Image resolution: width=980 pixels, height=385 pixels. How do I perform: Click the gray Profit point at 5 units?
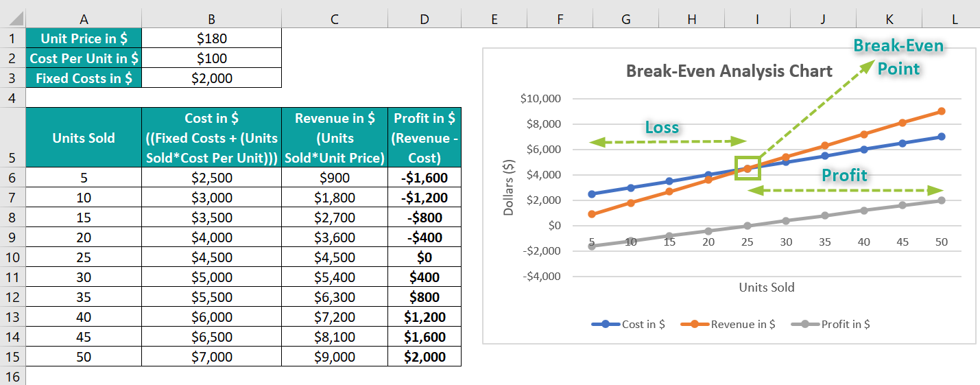tap(592, 246)
